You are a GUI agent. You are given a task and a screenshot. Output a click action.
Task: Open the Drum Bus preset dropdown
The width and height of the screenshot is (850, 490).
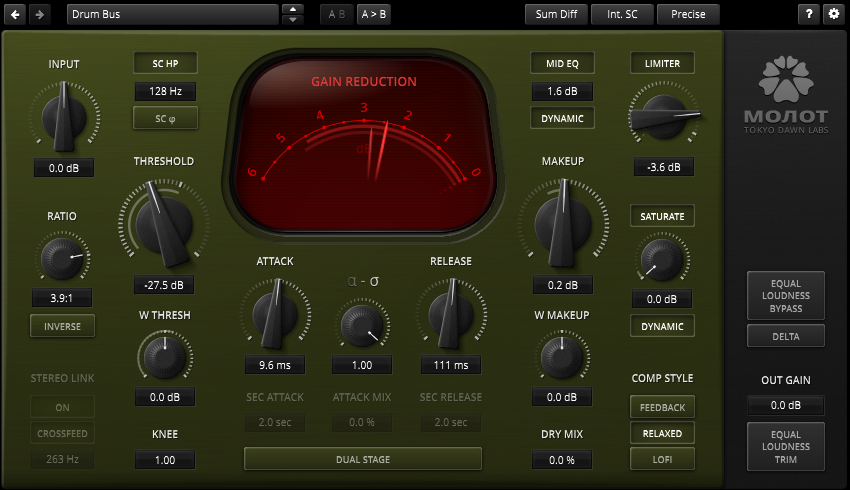coord(172,14)
